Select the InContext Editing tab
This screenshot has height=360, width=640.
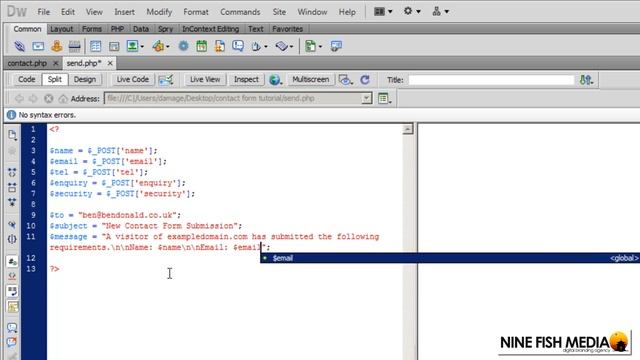point(210,29)
